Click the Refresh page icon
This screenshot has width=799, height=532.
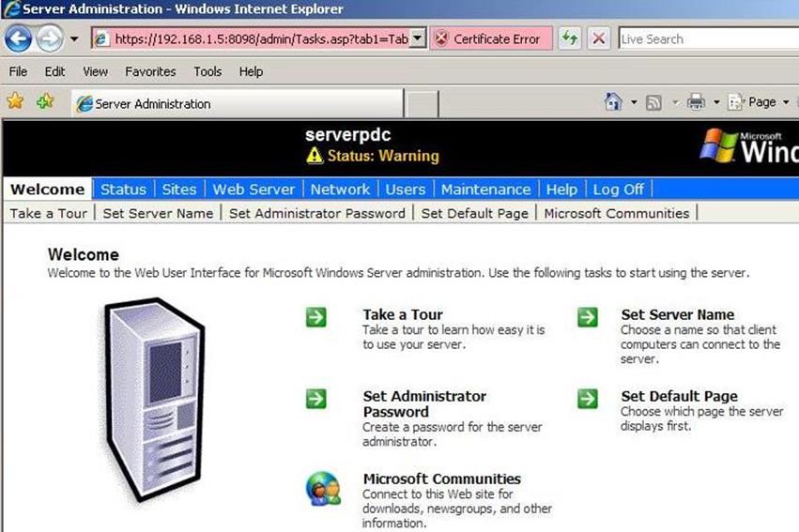[569, 38]
